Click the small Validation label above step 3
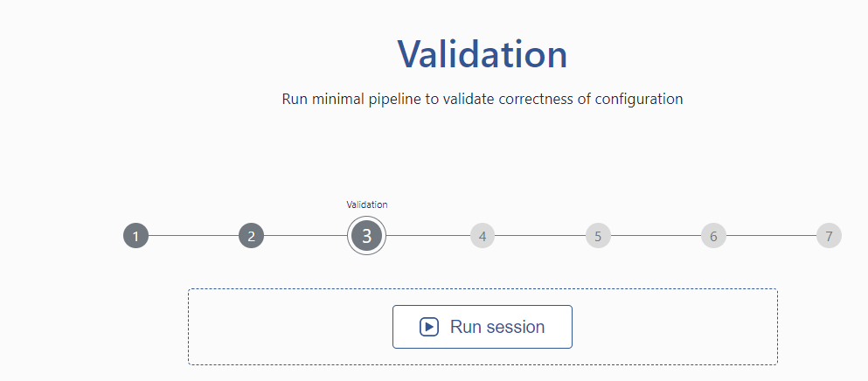This screenshot has height=381, width=868. point(367,204)
